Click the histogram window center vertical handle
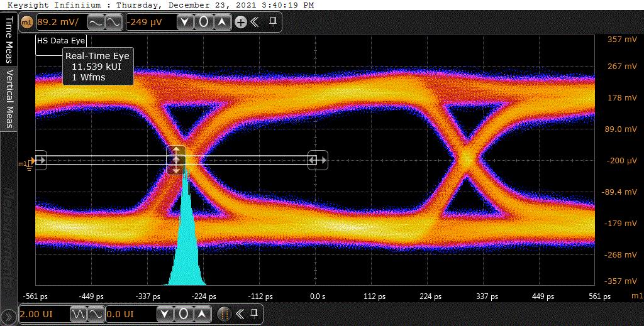The image size is (644, 326). (176, 160)
